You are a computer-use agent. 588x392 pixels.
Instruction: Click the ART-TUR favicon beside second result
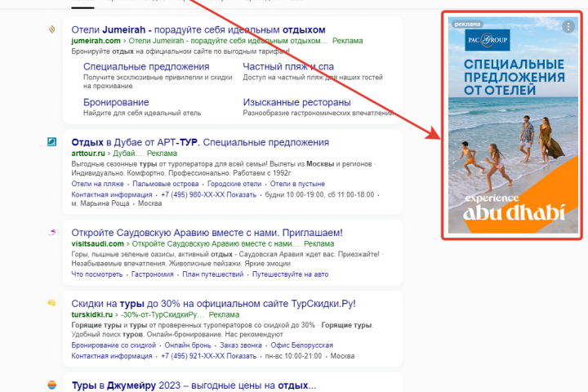(x=51, y=142)
